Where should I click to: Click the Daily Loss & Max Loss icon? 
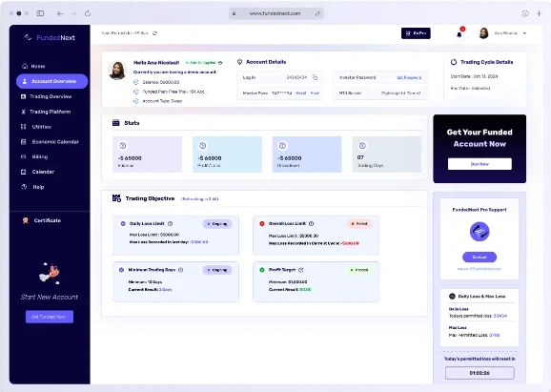(x=452, y=297)
